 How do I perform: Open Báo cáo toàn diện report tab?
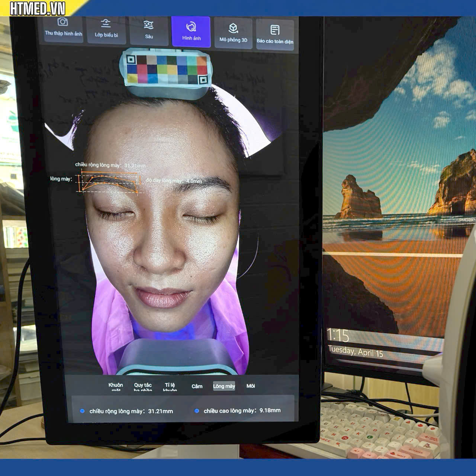[275, 35]
